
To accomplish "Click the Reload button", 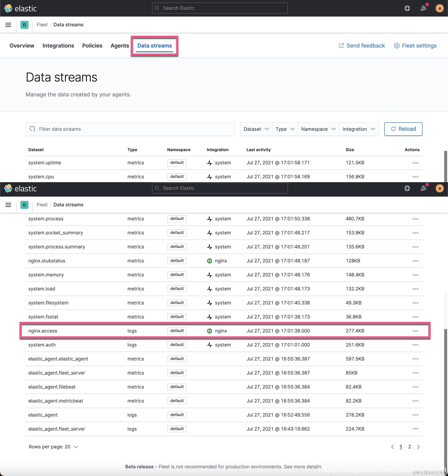I will [x=403, y=129].
